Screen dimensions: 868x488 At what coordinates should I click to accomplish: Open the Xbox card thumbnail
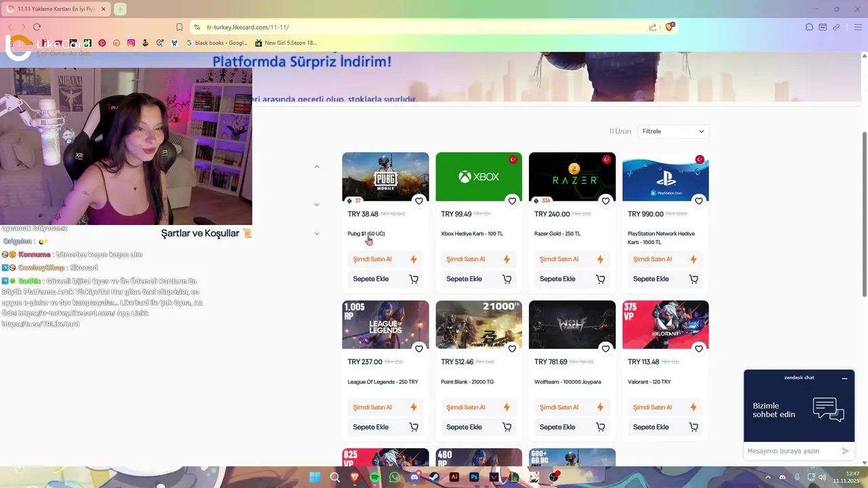479,176
